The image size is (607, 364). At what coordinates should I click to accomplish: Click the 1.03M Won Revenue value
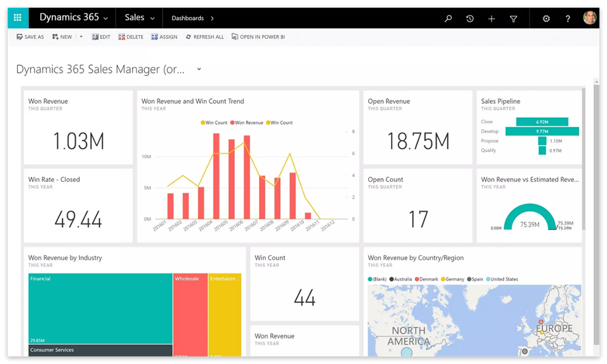pos(79,141)
